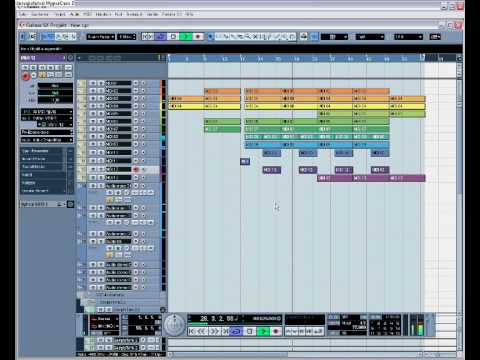
Task: Stop playback on the transport panel
Action: coord(249,331)
